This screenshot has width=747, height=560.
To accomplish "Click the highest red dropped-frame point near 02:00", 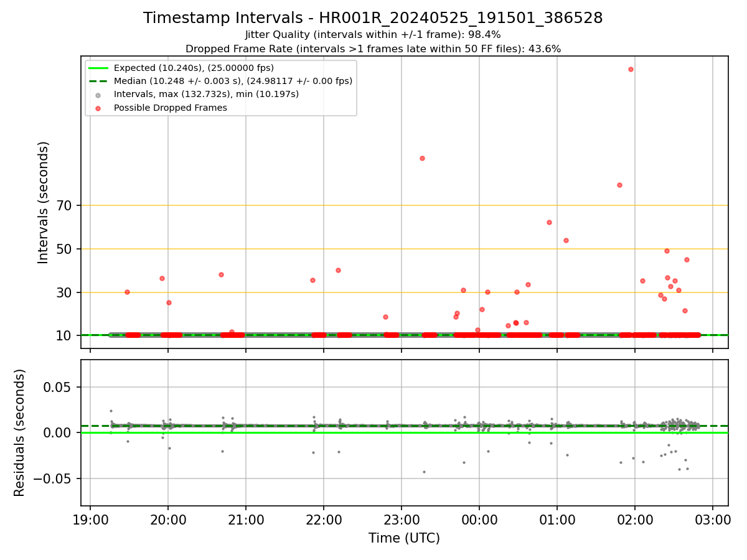I will (631, 69).
